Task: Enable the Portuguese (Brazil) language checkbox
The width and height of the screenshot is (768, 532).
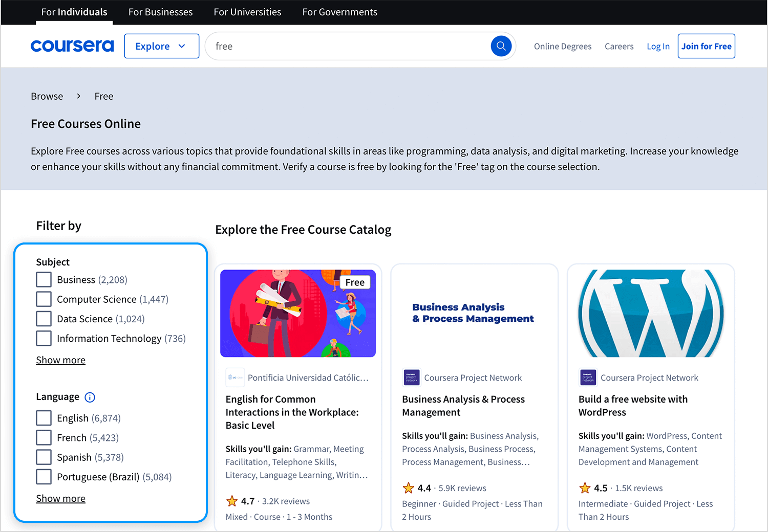Action: [x=44, y=477]
